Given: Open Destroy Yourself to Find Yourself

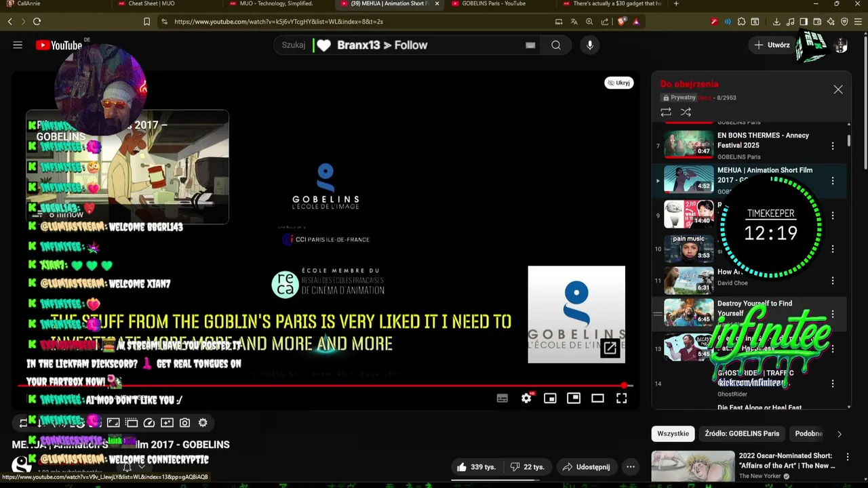Looking at the screenshot, I should pos(754,308).
